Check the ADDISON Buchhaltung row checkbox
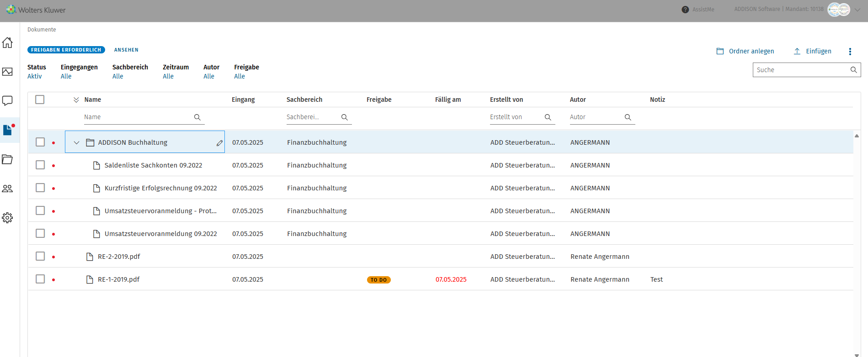Image resolution: width=868 pixels, height=357 pixels. 40,142
